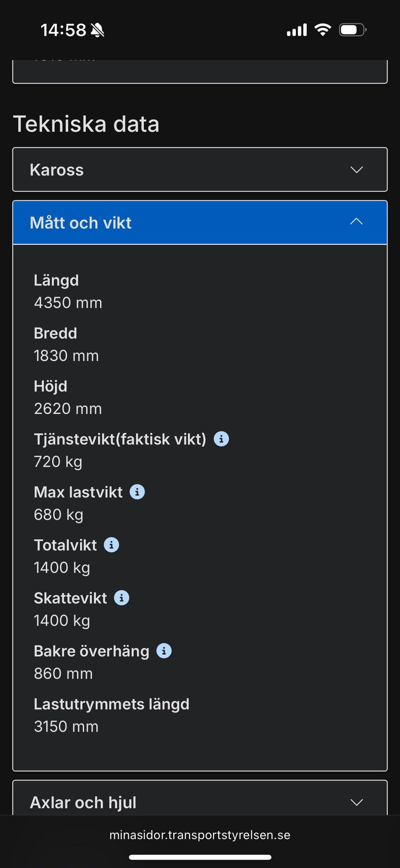This screenshot has width=400, height=868.
Task: Tap the cellular signal bars
Action: point(297,30)
